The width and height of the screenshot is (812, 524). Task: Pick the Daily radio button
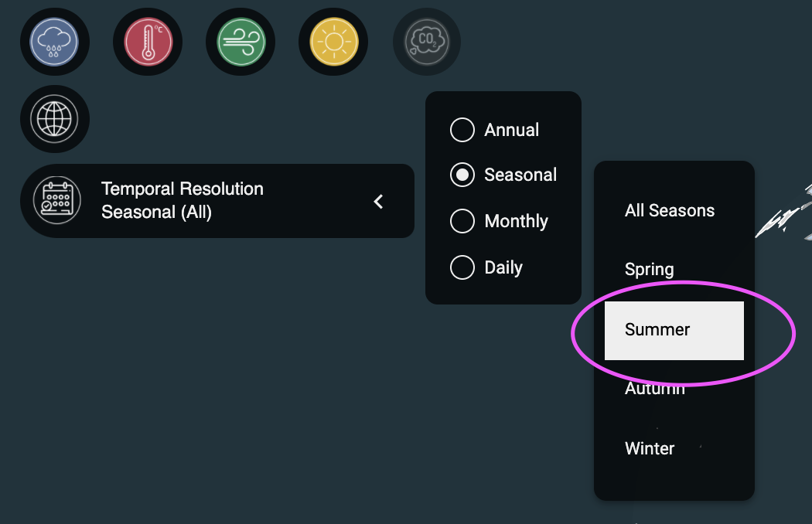click(x=462, y=267)
